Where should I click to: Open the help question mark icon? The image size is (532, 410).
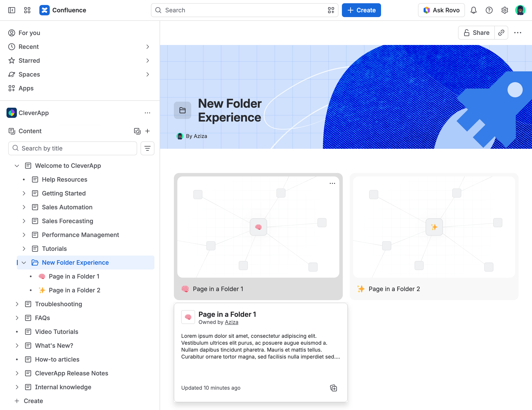[489, 10]
